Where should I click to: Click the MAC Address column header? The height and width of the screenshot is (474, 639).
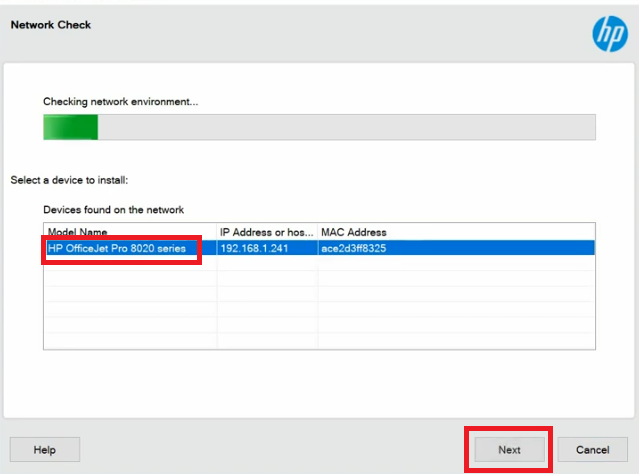[x=456, y=232]
